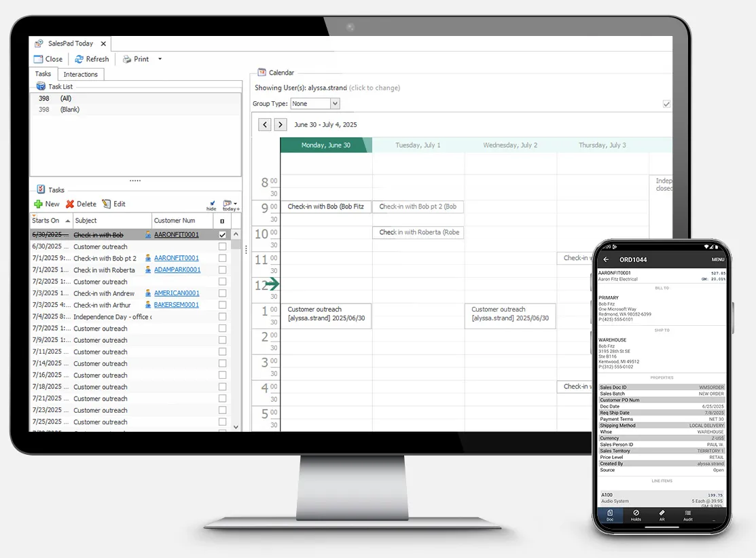Check the Independence Day task checkbox
The height and width of the screenshot is (558, 756).
(x=222, y=316)
